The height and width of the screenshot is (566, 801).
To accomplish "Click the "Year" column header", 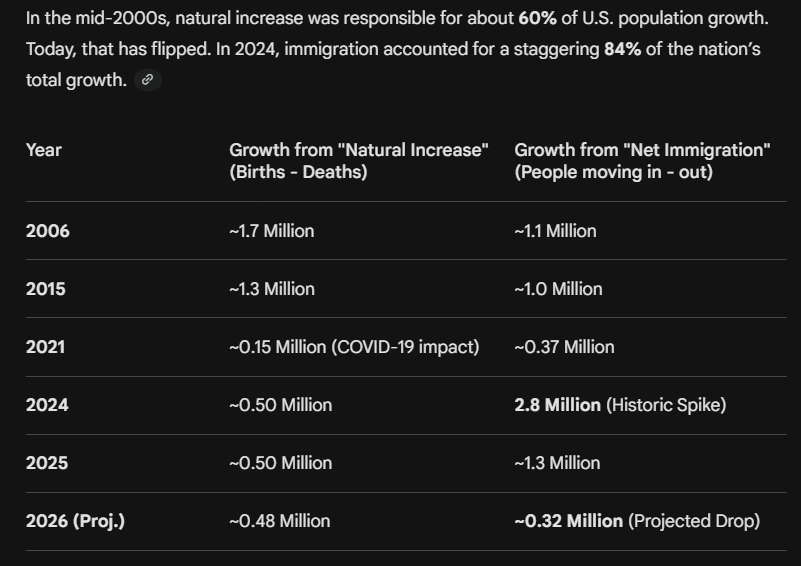I will tap(44, 150).
